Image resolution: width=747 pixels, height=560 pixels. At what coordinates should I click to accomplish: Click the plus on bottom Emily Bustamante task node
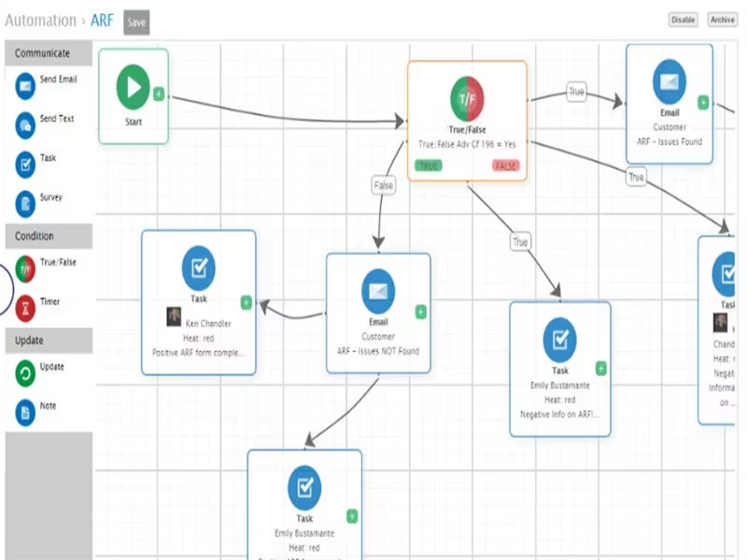(352, 516)
